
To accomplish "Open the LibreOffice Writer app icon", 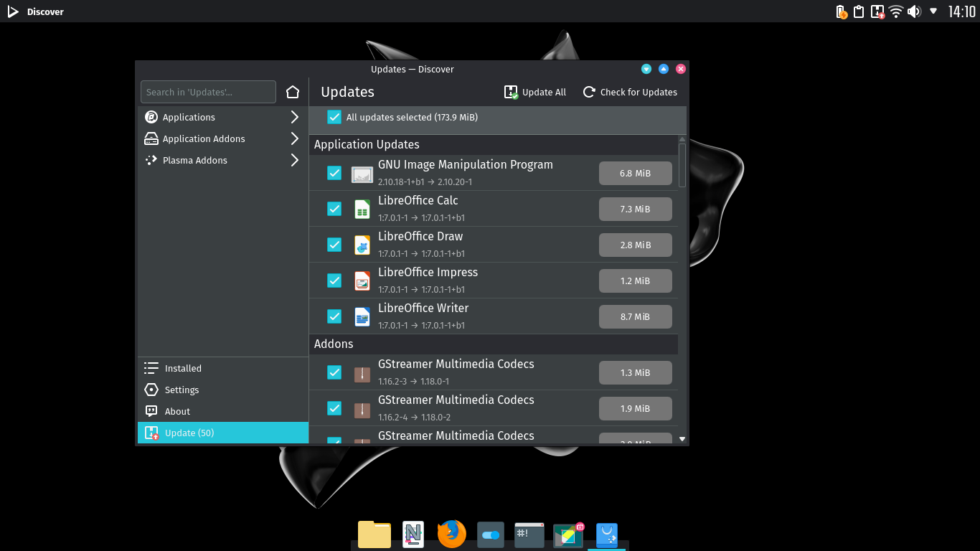I will tap(362, 317).
